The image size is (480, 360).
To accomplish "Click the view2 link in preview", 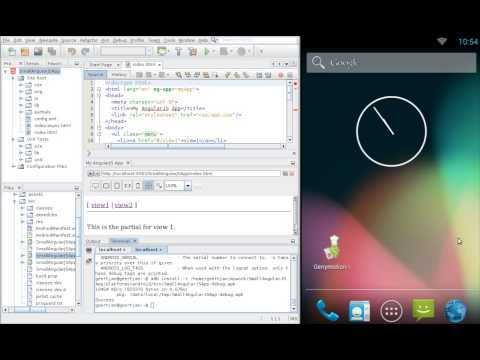I will pyautogui.click(x=123, y=205).
